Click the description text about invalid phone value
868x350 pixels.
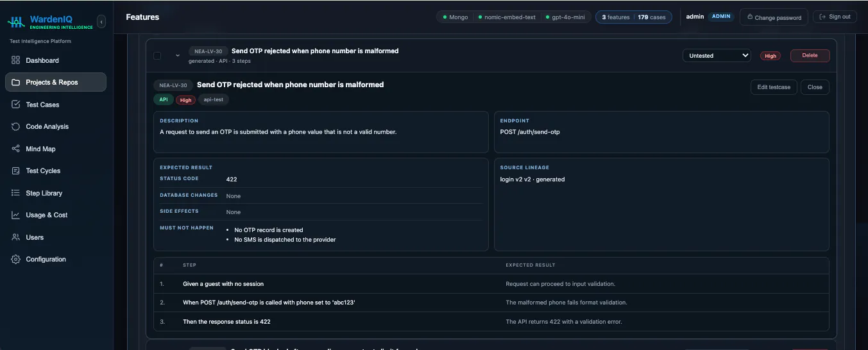278,132
